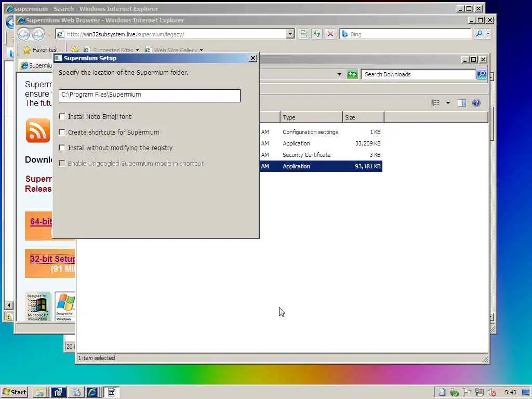Click the Search Downloads field
The image size is (532, 399).
pyautogui.click(x=418, y=74)
